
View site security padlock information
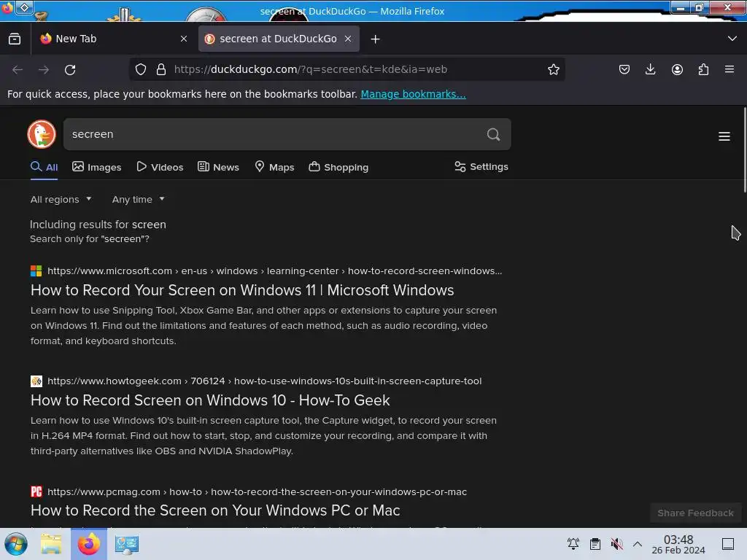click(x=161, y=69)
